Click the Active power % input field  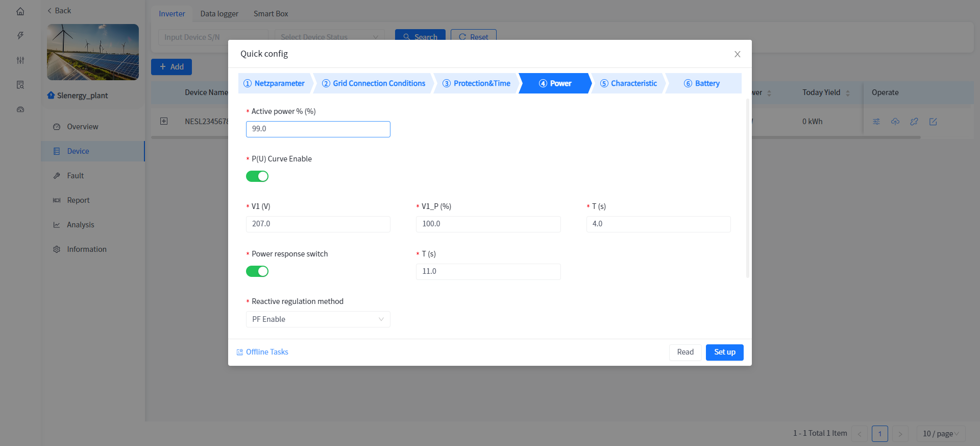(318, 129)
